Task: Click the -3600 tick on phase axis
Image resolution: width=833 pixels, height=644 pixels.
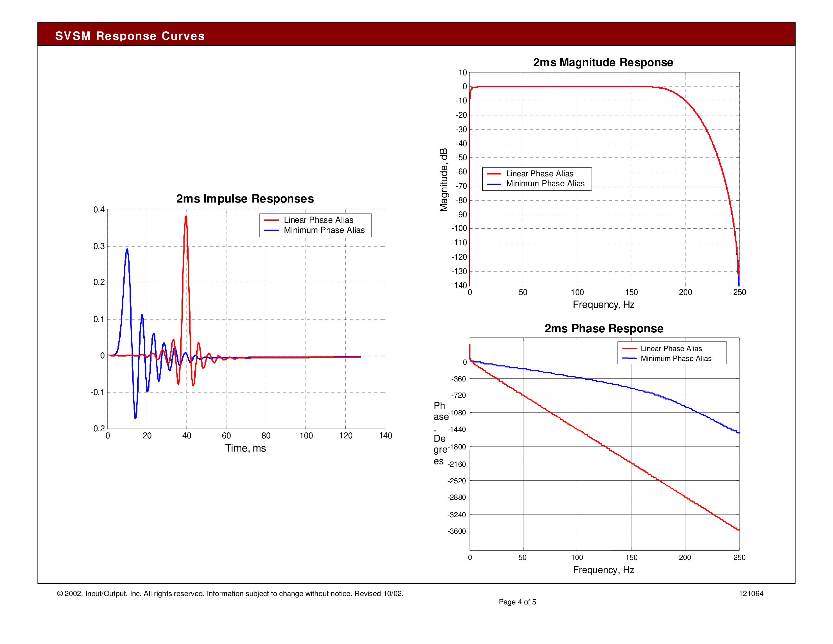Action: [457, 531]
